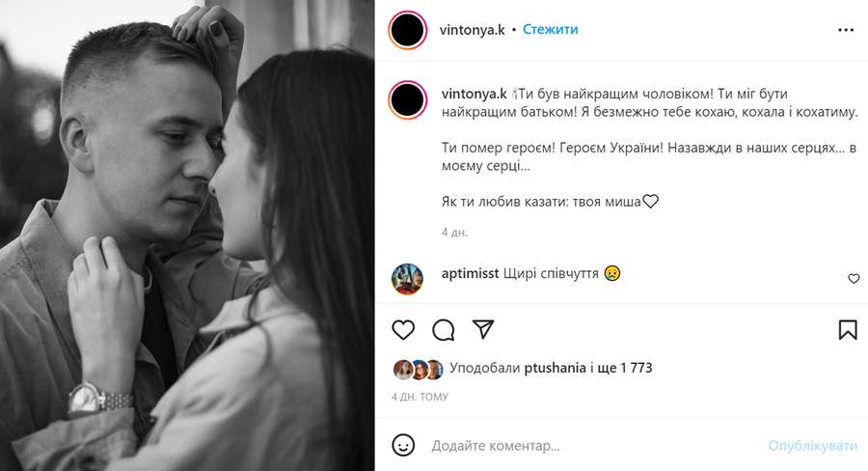Screen dimensions: 868x471
Task: Open comments with the speech bubble icon
Action: (x=444, y=330)
